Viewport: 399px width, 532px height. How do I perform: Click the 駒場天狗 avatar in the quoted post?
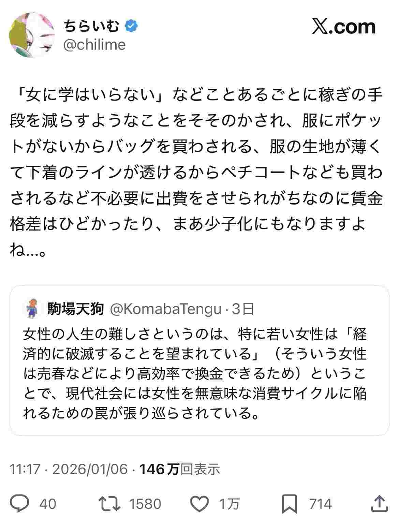point(32,309)
